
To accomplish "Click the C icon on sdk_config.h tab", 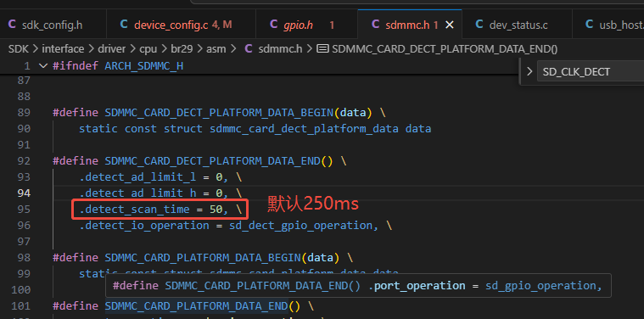I will tap(12, 25).
